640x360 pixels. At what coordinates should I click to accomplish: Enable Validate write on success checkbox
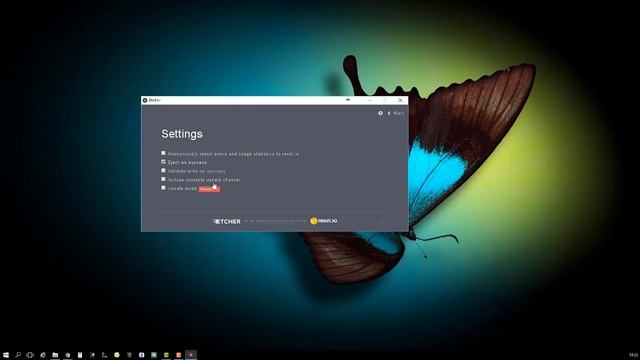coord(163,171)
